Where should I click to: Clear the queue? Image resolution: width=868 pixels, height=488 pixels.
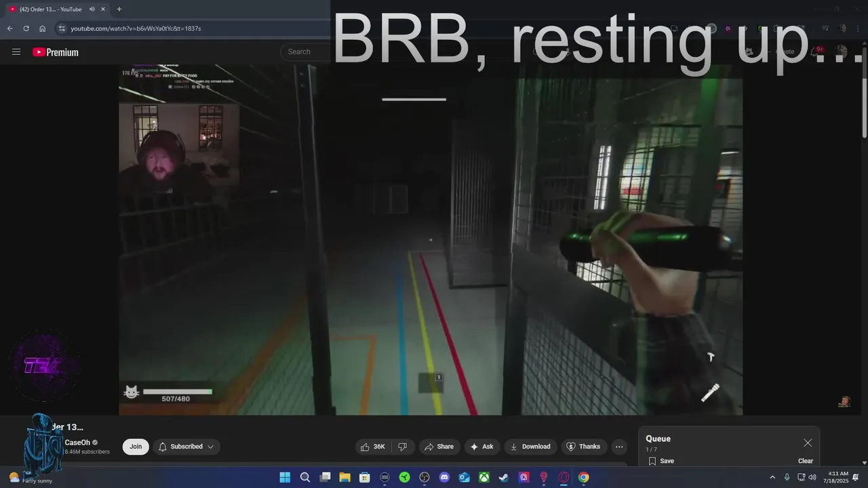[x=806, y=461]
